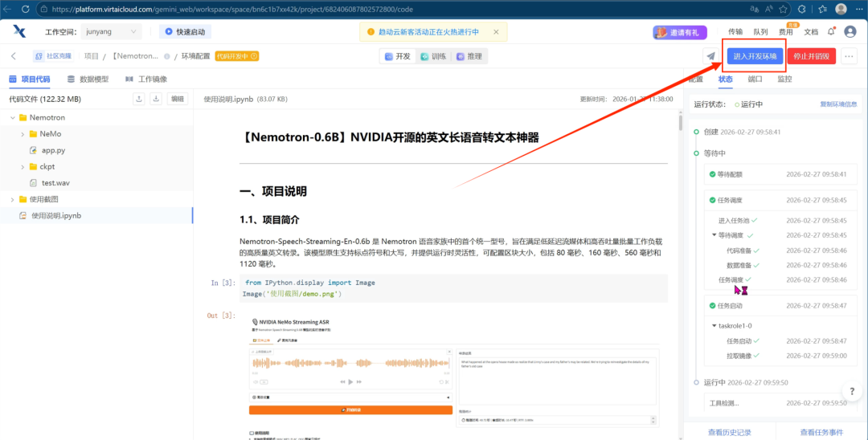
Task: Click the browser read aloud icon
Action: click(x=769, y=9)
